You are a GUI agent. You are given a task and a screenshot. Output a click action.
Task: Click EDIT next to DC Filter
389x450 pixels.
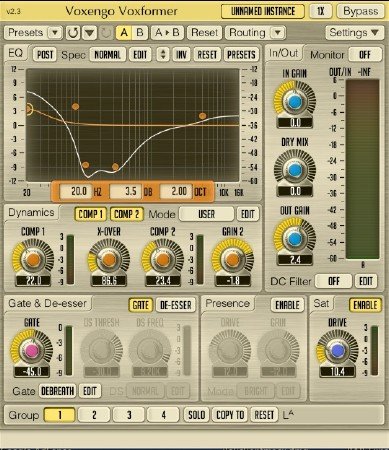pyautogui.click(x=366, y=281)
